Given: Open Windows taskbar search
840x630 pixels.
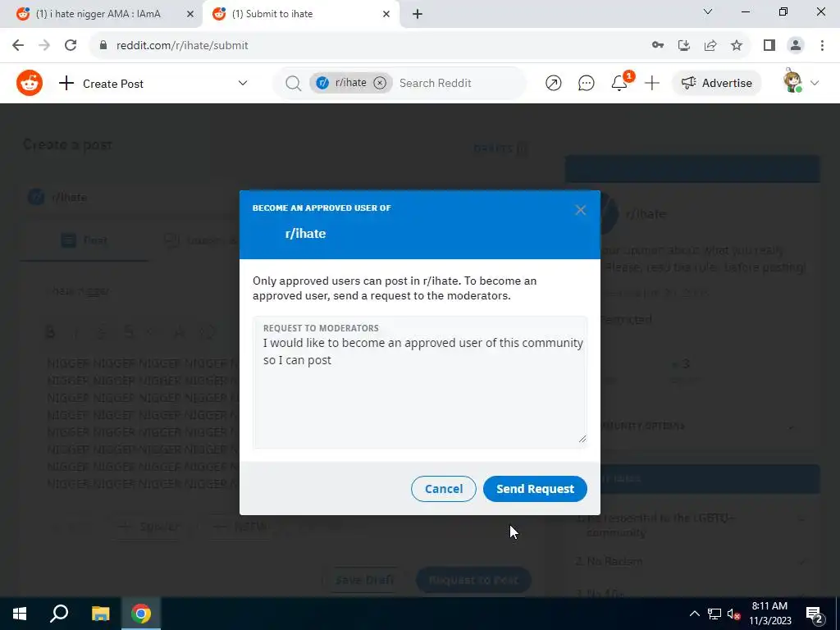Looking at the screenshot, I should [59, 614].
